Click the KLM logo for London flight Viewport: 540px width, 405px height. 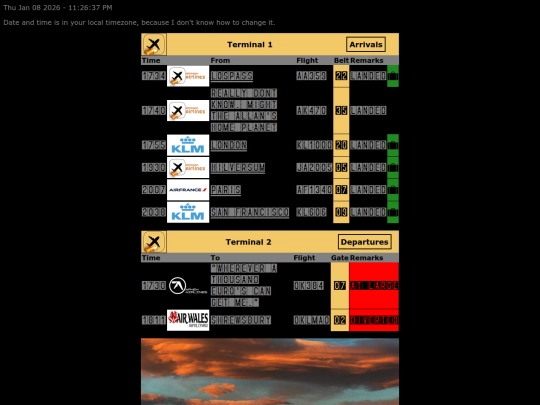(188, 145)
